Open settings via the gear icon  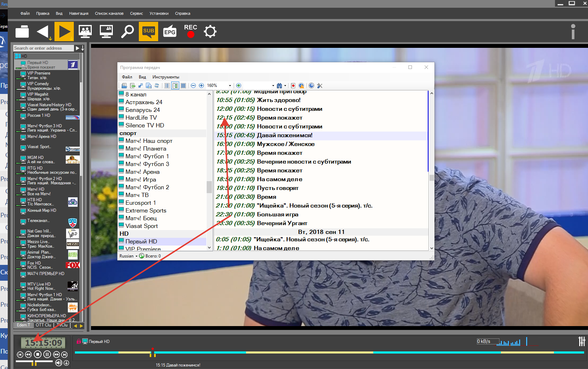(210, 32)
